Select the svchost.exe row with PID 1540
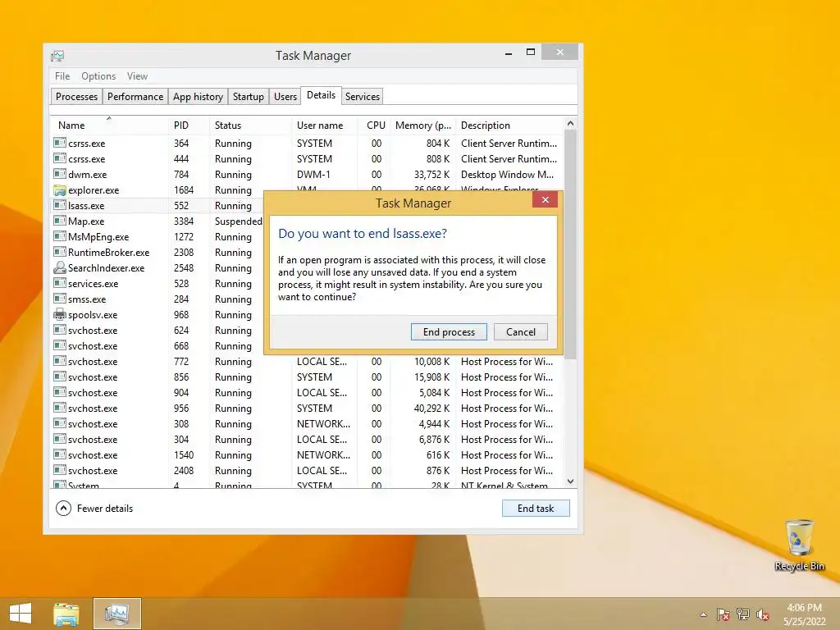 (x=307, y=454)
